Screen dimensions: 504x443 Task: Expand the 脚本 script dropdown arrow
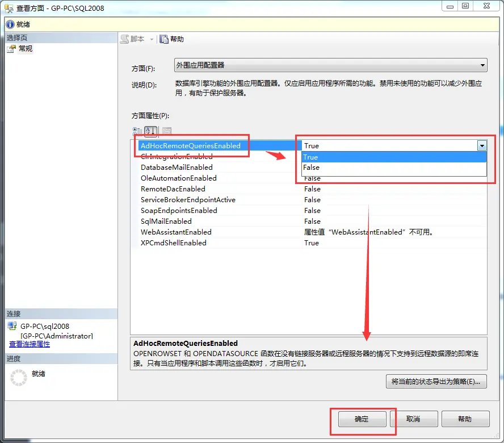[x=152, y=39]
